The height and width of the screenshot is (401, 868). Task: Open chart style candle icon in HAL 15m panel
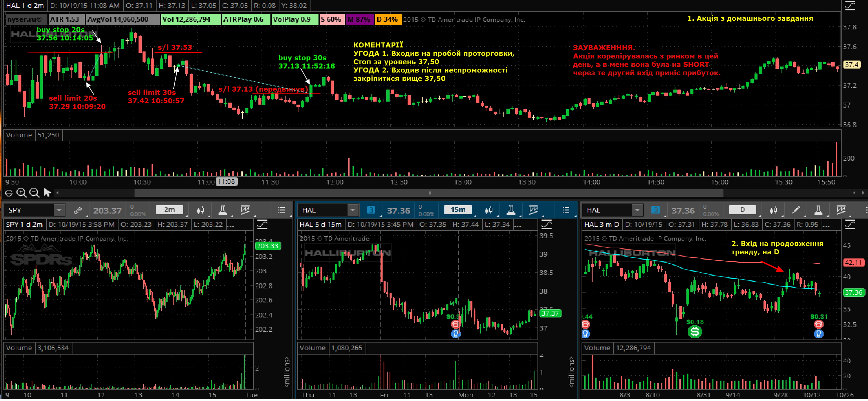489,211
